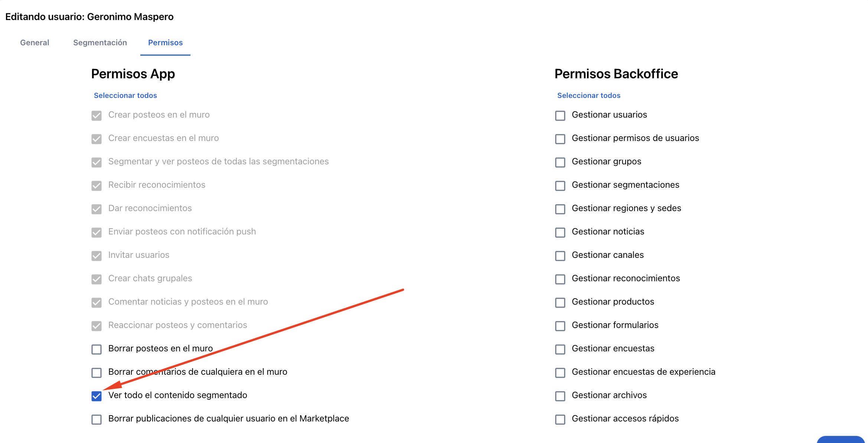Enable Borrar posteos en el muro
Viewport: 868px width, 443px height.
97,350
